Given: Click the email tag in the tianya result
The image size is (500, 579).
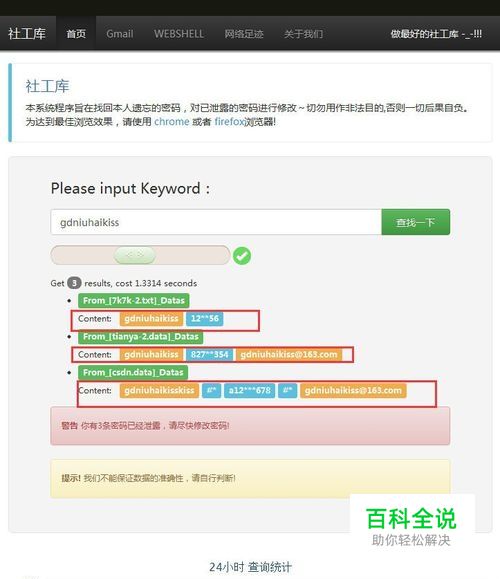Looking at the screenshot, I should [289, 354].
